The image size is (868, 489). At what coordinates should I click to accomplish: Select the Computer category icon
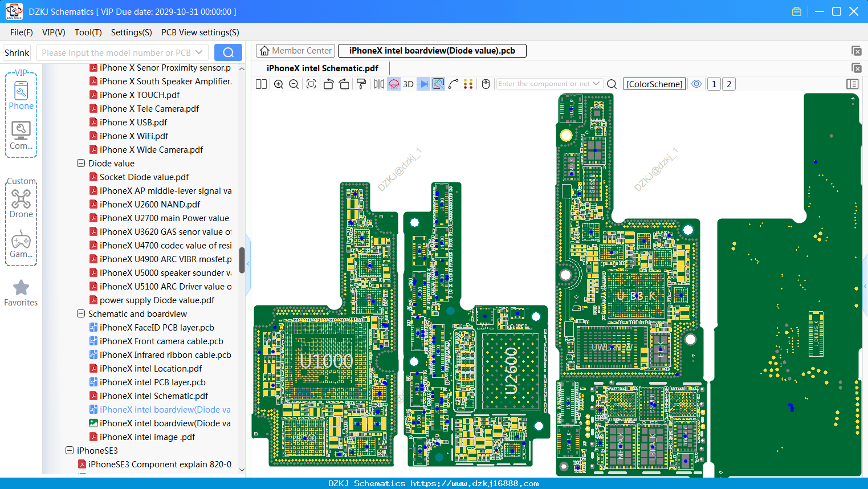[21, 136]
